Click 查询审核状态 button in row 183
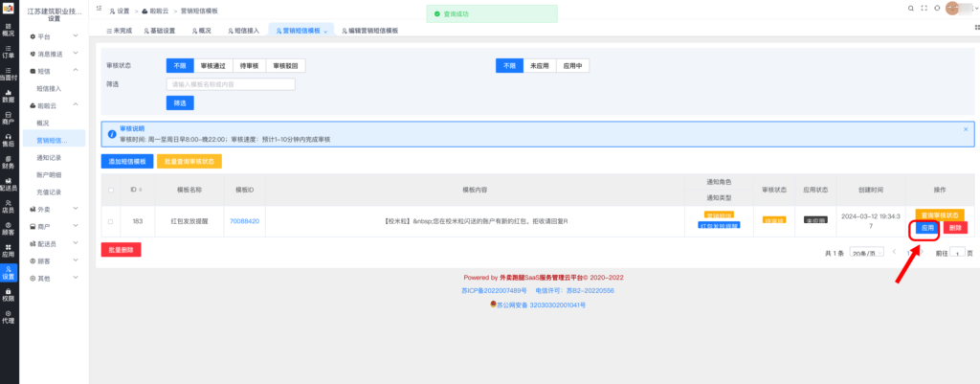Viewport: 980px width, 384px height. 940,215
